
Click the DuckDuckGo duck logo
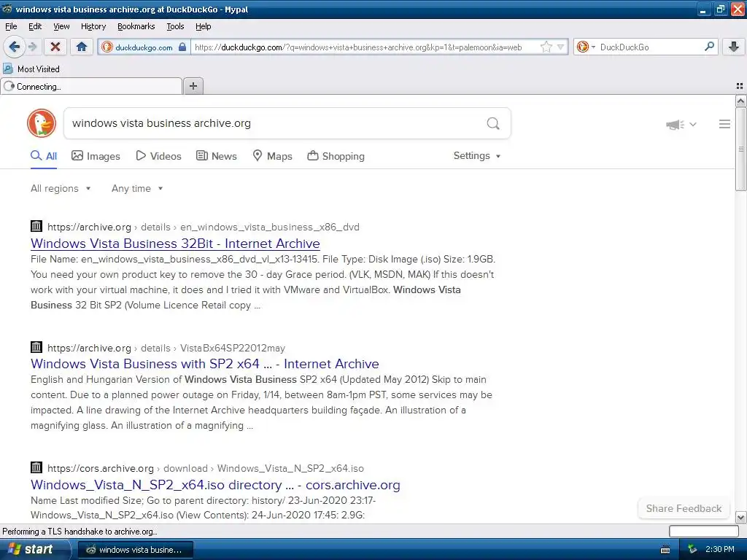coord(42,123)
